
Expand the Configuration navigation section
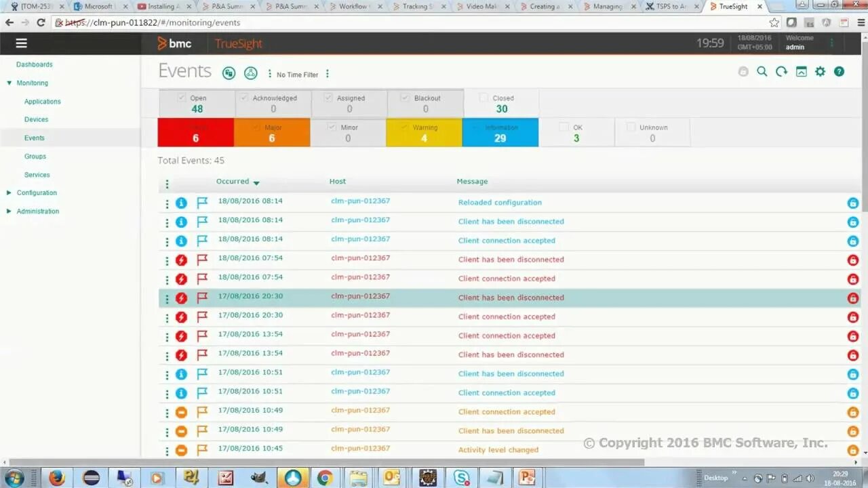(9, 193)
